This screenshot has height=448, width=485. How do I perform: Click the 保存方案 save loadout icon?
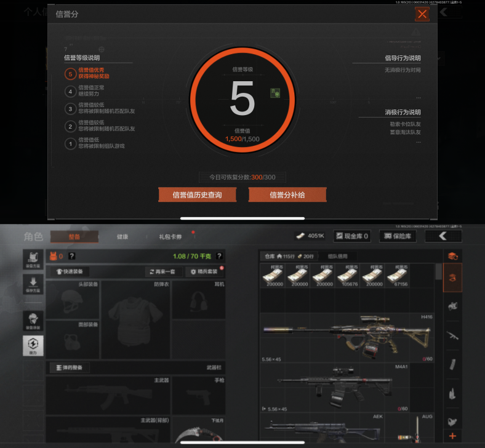33,284
